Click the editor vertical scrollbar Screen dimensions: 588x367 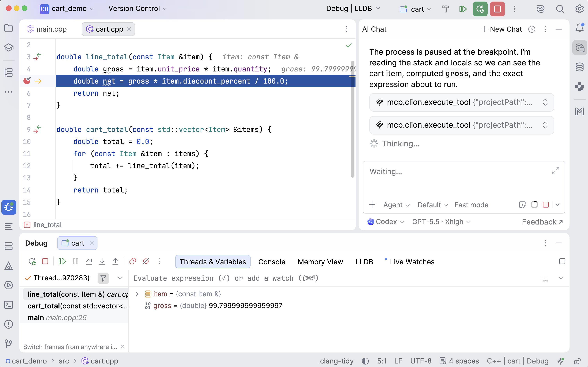pyautogui.click(x=352, y=119)
